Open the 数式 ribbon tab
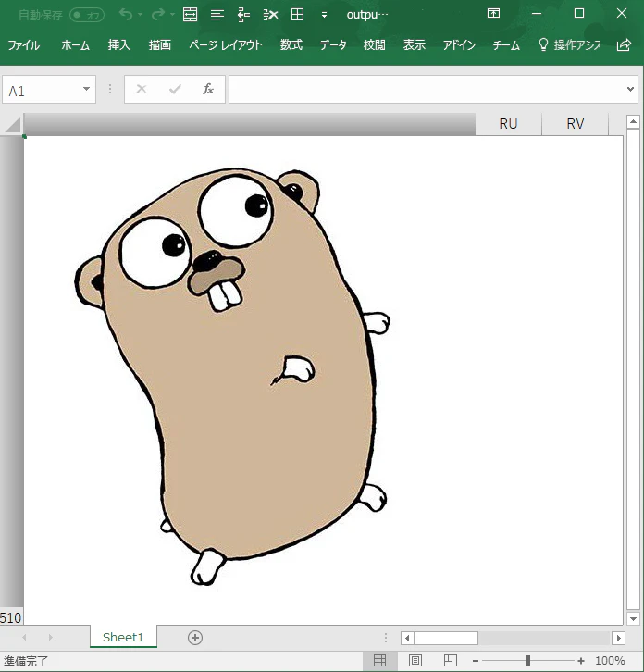 pyautogui.click(x=291, y=44)
